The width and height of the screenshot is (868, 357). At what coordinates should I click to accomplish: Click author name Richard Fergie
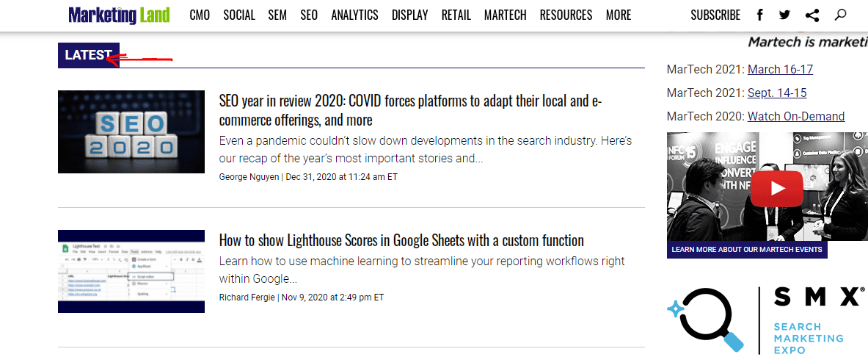tap(247, 297)
